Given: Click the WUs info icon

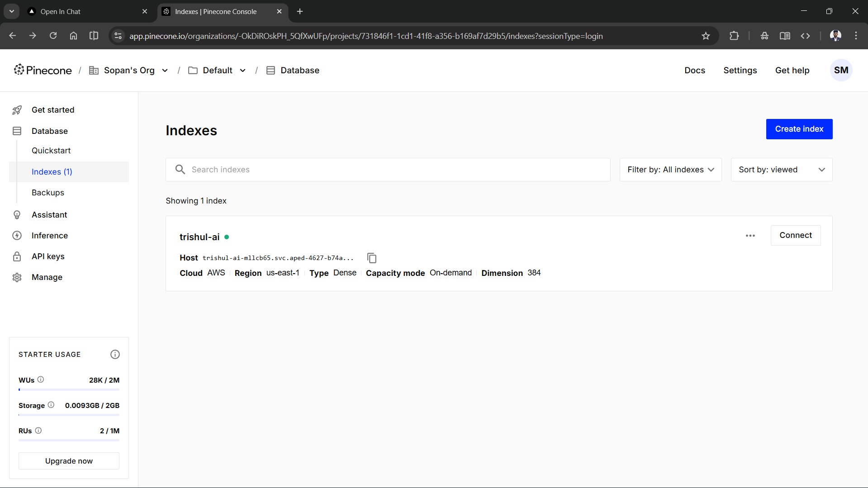Looking at the screenshot, I should point(41,379).
